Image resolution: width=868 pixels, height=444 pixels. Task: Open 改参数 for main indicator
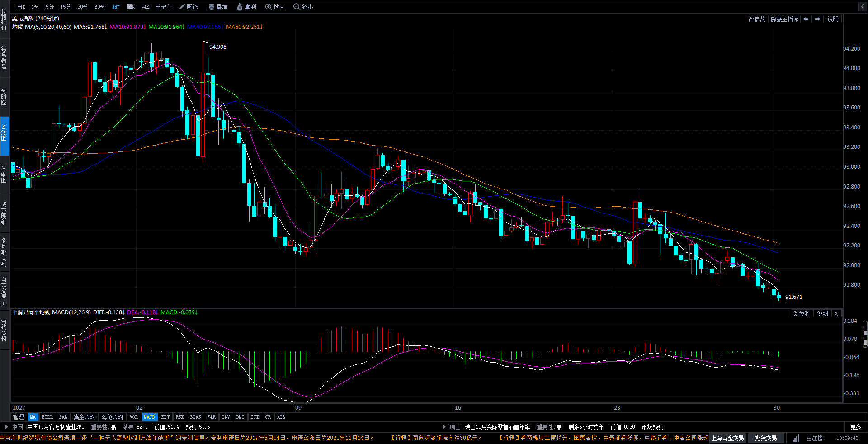coord(757,19)
